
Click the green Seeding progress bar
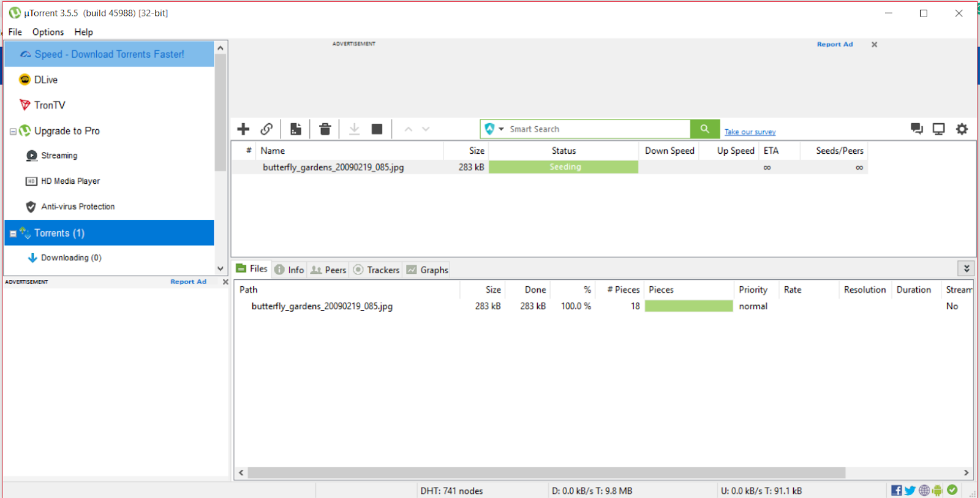tap(563, 167)
